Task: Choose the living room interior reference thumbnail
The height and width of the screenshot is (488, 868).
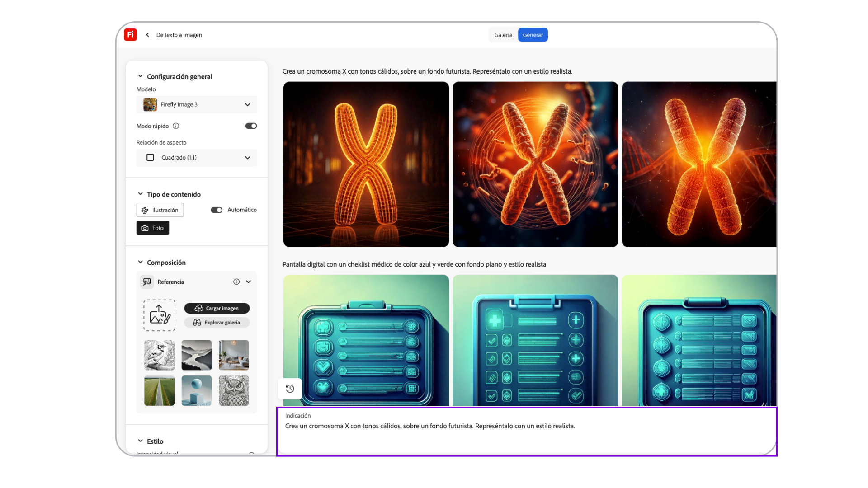Action: coord(234,355)
